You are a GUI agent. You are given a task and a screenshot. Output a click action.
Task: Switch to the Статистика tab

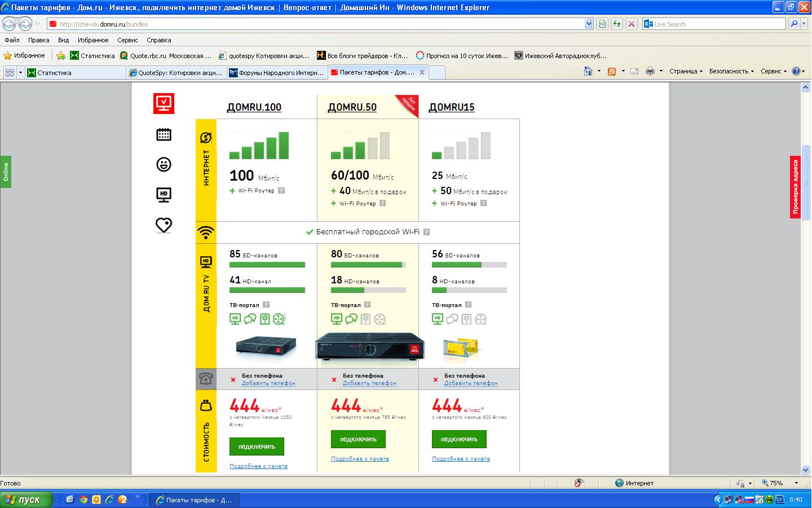tap(76, 72)
